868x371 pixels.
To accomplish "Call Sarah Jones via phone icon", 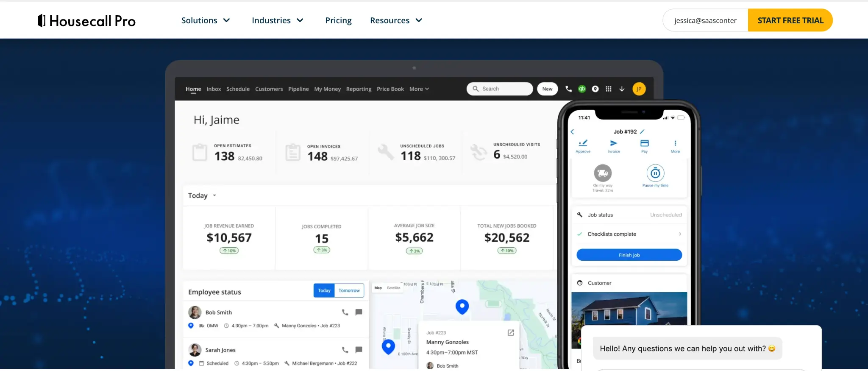I will click(345, 350).
